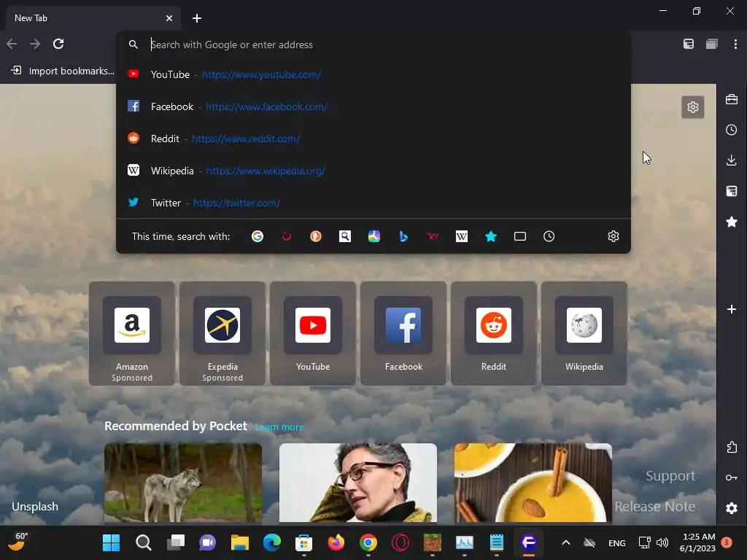747x560 pixels.
Task: Open the soup bowl Pocket story card
Action: pos(533,483)
